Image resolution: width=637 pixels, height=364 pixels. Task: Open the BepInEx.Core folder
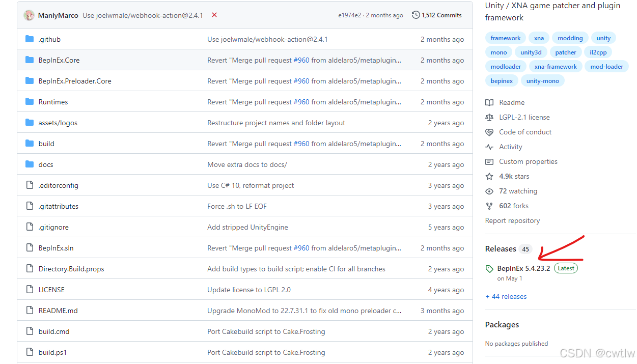pyautogui.click(x=59, y=60)
